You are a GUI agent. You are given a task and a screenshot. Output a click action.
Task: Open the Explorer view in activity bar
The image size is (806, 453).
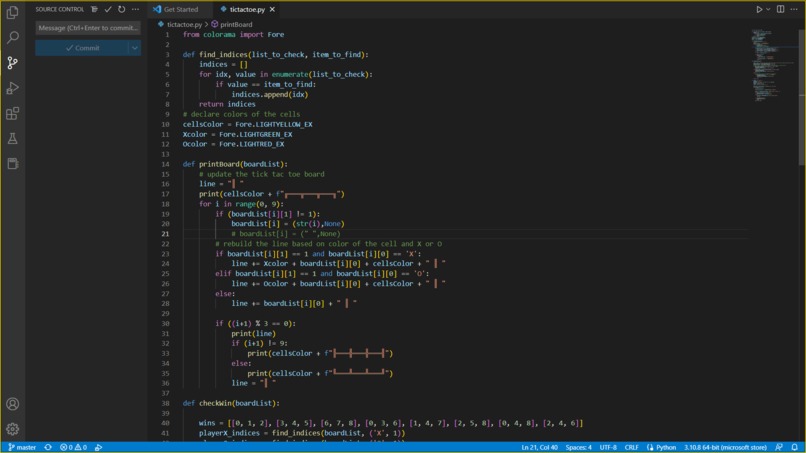coord(12,12)
